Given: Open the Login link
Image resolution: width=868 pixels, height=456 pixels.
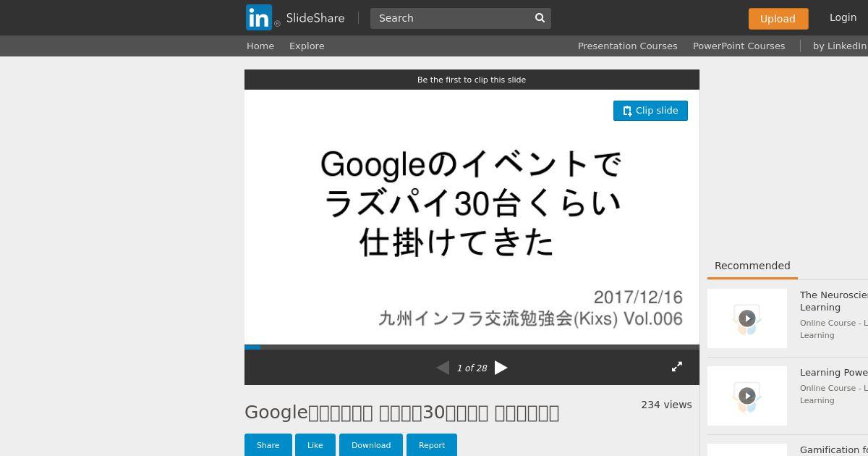Looking at the screenshot, I should point(843,17).
